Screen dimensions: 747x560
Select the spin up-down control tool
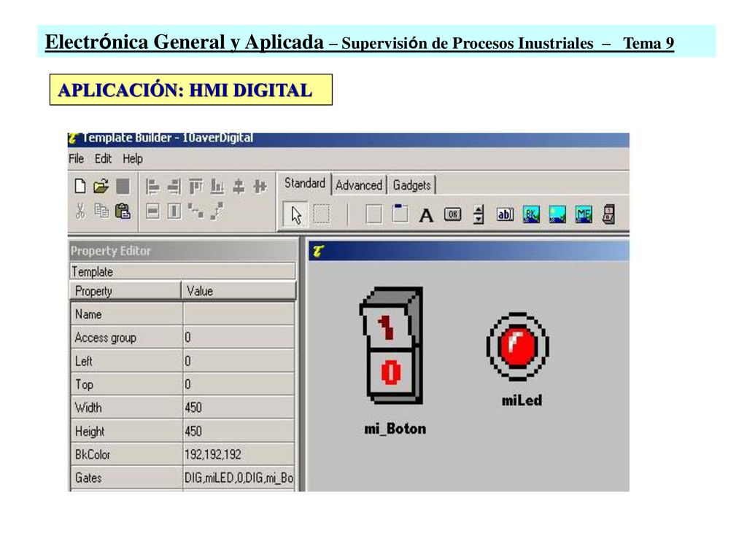click(x=479, y=214)
